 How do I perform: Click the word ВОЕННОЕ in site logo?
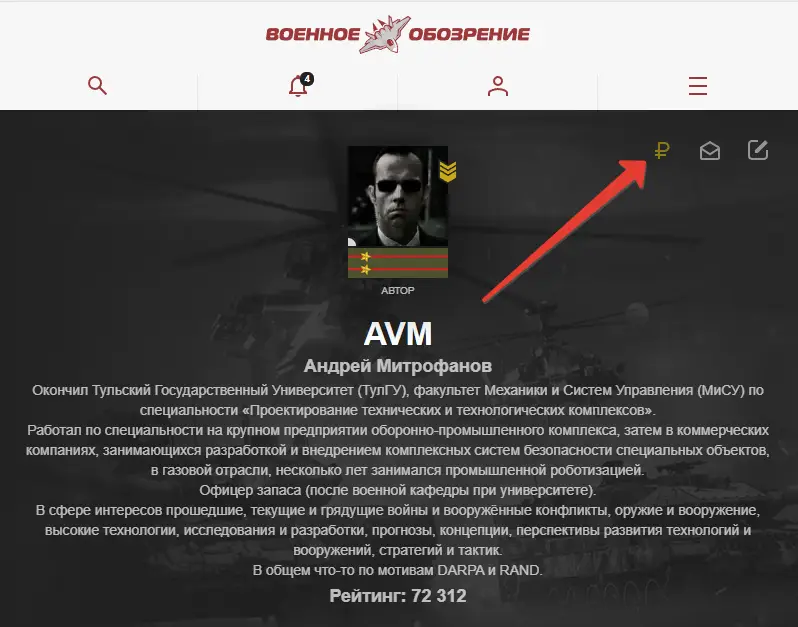coord(312,35)
